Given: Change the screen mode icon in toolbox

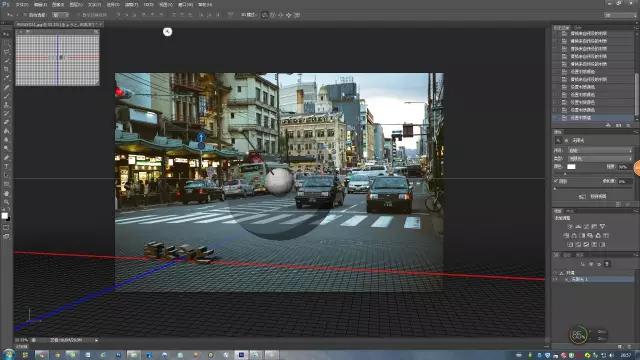Looking at the screenshot, I should point(6,236).
